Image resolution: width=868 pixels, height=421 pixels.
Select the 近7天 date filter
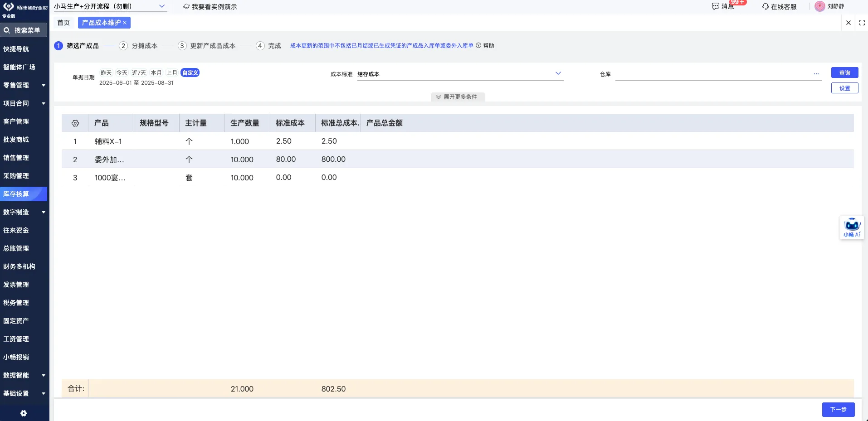(x=139, y=73)
